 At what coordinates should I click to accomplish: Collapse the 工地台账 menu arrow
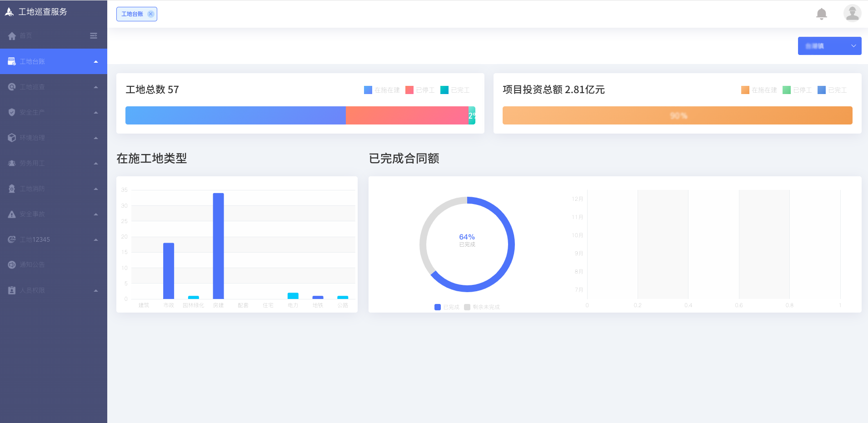96,62
